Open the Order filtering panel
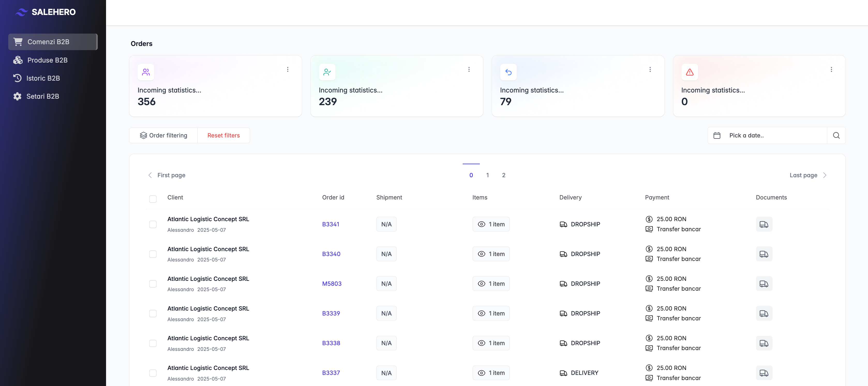This screenshot has width=868, height=386. pyautogui.click(x=163, y=135)
